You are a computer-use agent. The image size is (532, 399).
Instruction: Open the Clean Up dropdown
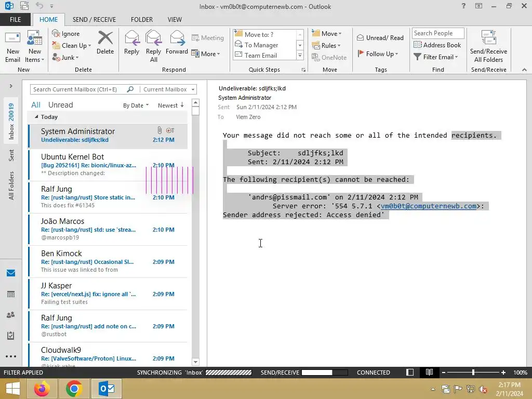point(72,46)
